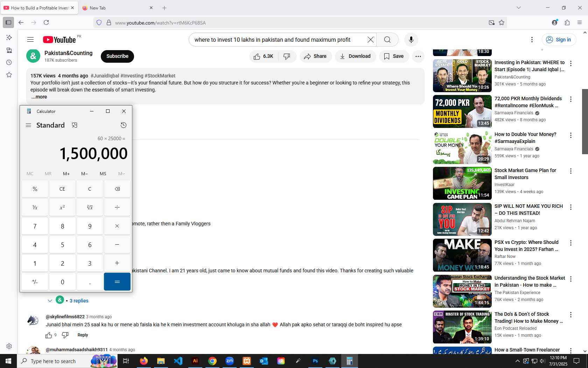Open options for How to Double Your Money video
588x368 pixels.
click(571, 135)
